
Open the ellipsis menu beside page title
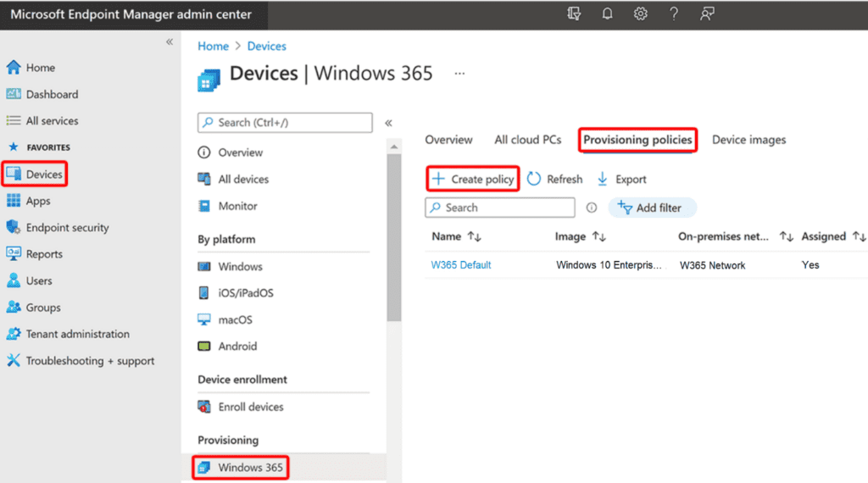[459, 73]
